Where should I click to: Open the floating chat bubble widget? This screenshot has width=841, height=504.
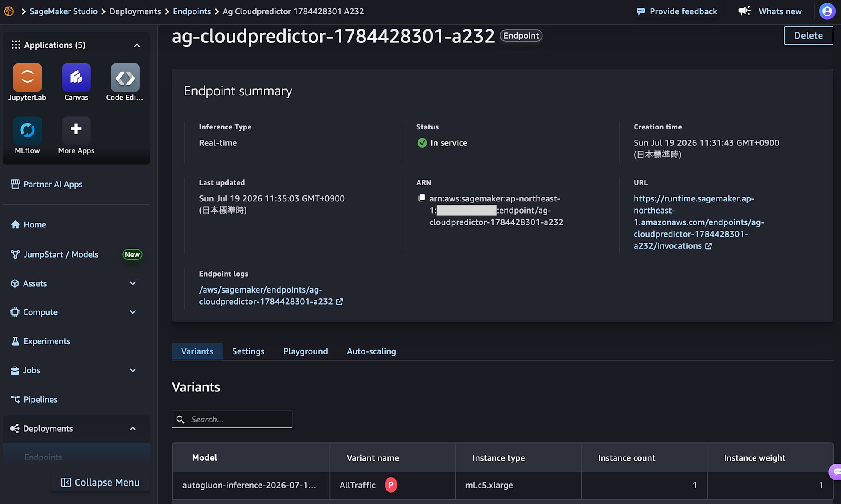point(835,472)
